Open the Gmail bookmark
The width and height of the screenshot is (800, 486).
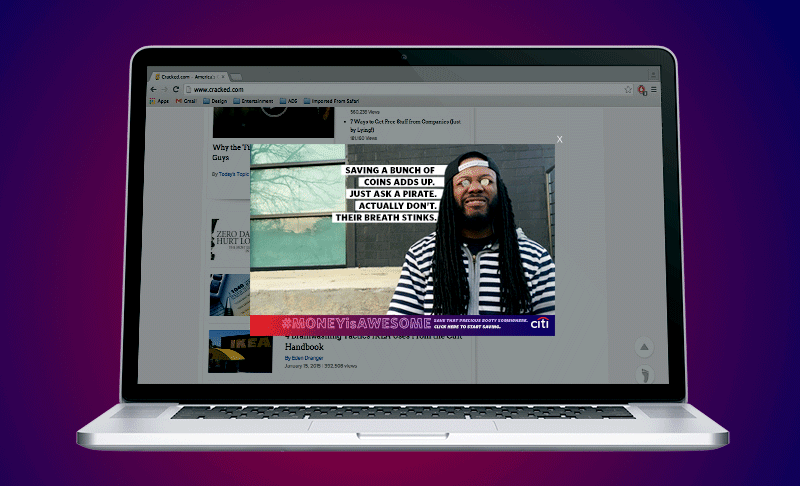point(186,101)
